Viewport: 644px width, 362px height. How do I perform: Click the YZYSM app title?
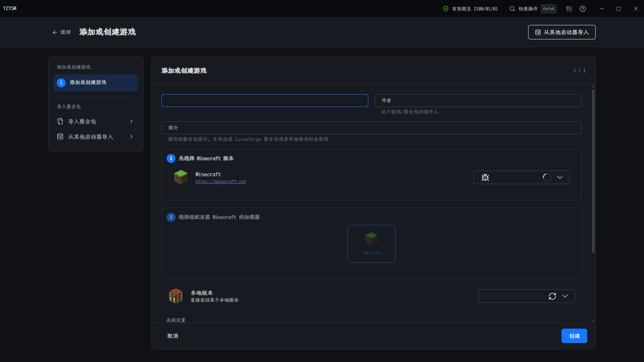(x=10, y=8)
